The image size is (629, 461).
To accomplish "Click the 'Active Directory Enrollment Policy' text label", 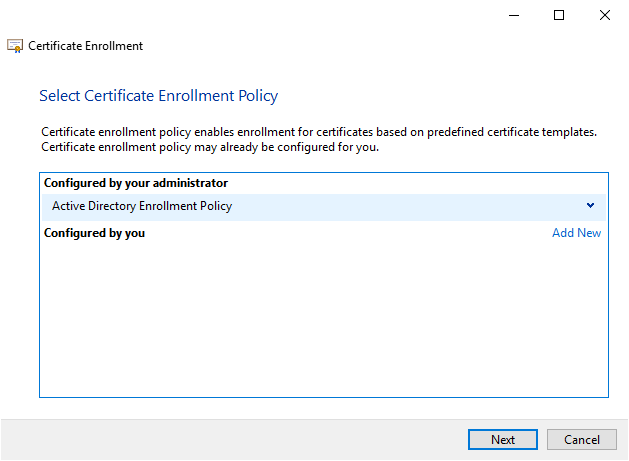I will click(142, 206).
